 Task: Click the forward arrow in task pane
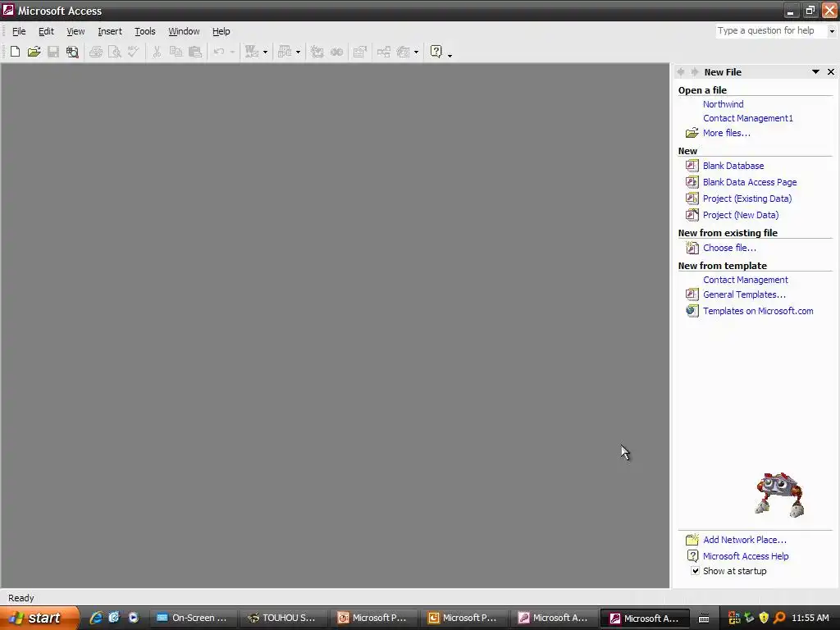[x=695, y=72]
